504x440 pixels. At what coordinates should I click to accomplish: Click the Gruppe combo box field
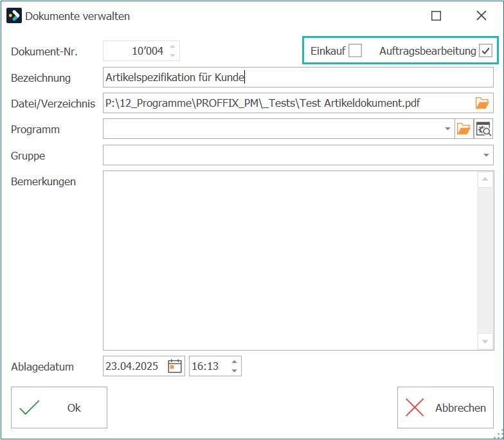pos(298,155)
